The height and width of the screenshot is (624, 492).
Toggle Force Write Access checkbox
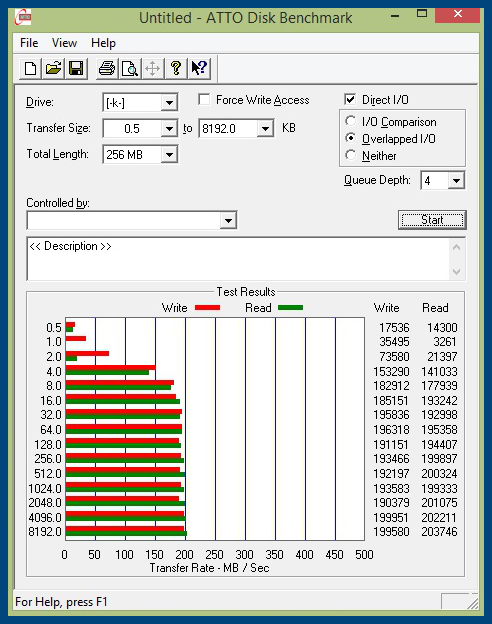point(204,99)
